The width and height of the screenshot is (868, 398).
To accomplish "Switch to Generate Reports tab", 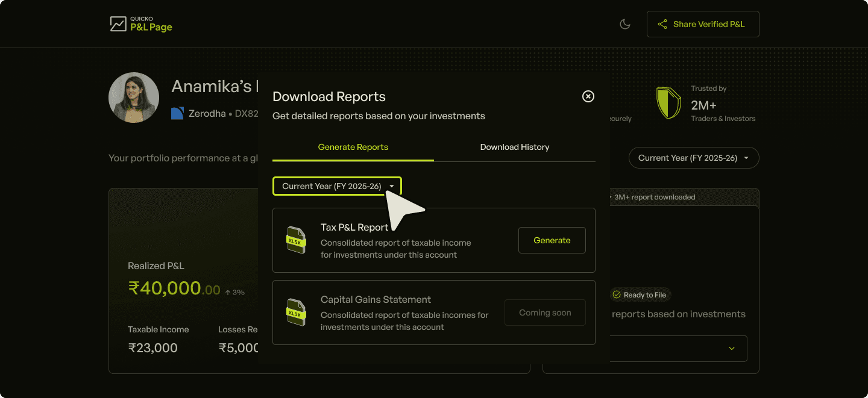I will tap(353, 147).
